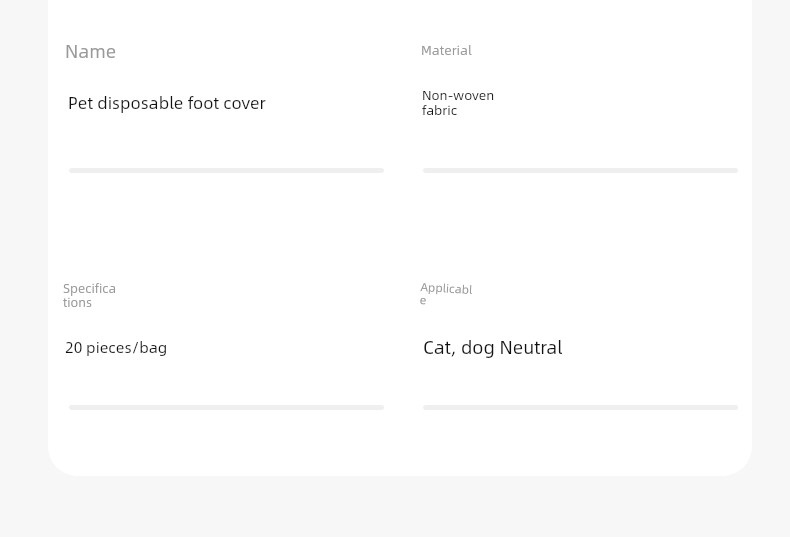Click the Applicable label

click(x=446, y=294)
